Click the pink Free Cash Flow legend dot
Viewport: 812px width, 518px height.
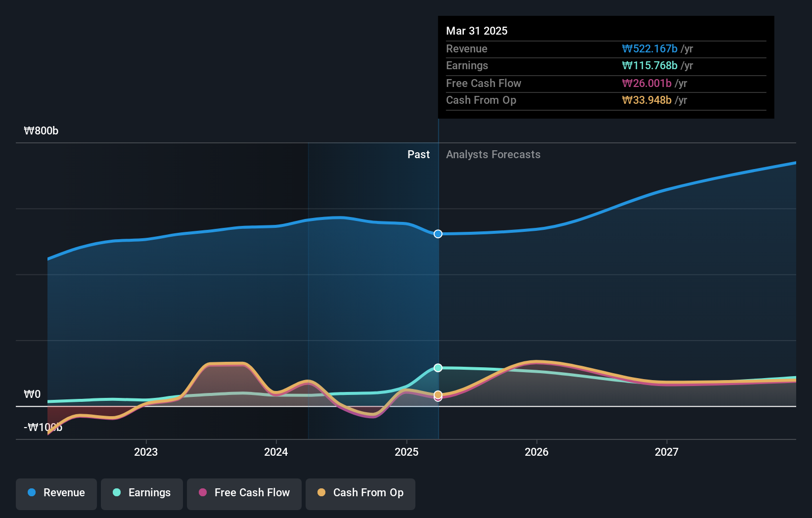point(203,493)
